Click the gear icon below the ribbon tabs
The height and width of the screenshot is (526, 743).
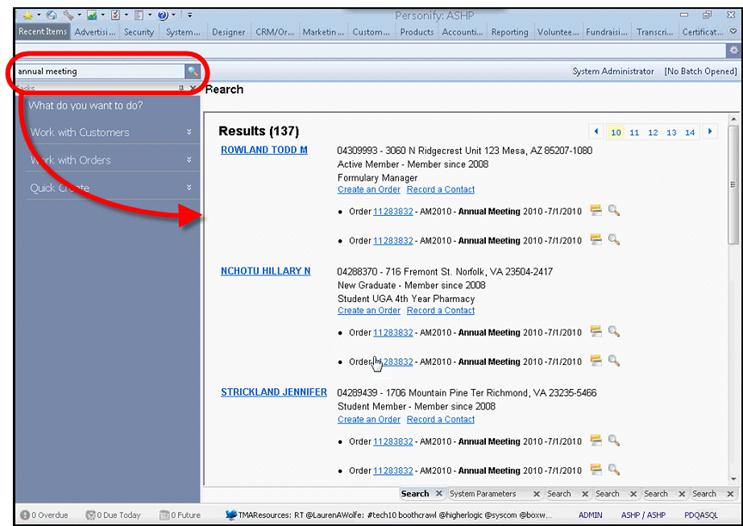pos(731,50)
